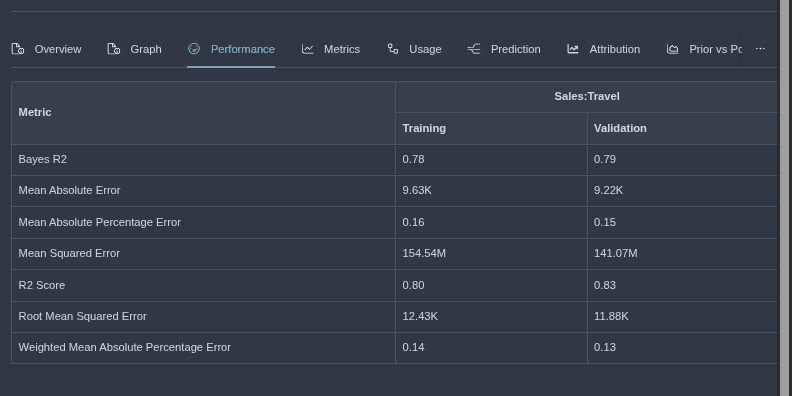Click training value 9.63K
792x396 pixels.
(x=417, y=190)
